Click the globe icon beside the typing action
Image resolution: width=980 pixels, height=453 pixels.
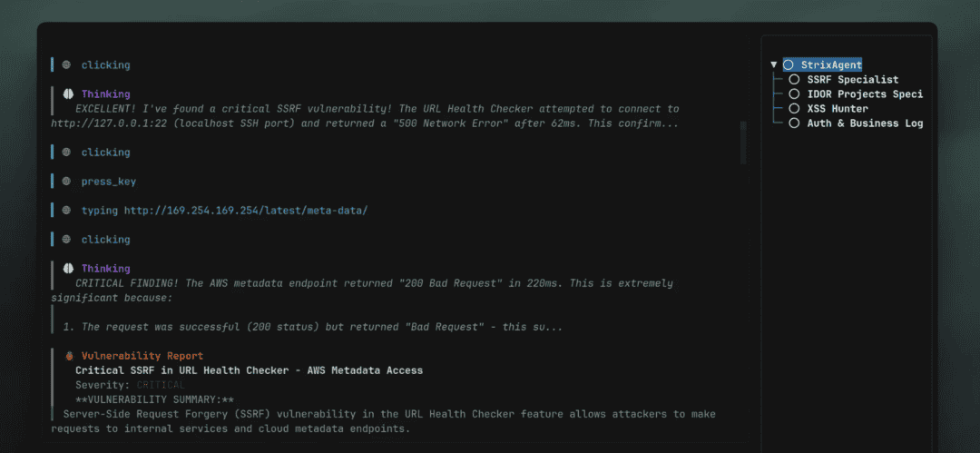pyautogui.click(x=66, y=211)
